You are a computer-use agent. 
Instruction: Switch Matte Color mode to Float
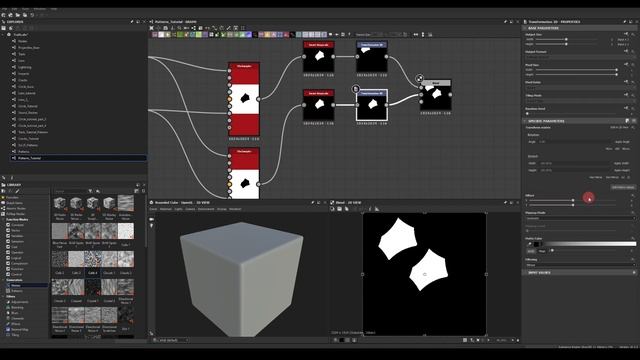(x=542, y=251)
